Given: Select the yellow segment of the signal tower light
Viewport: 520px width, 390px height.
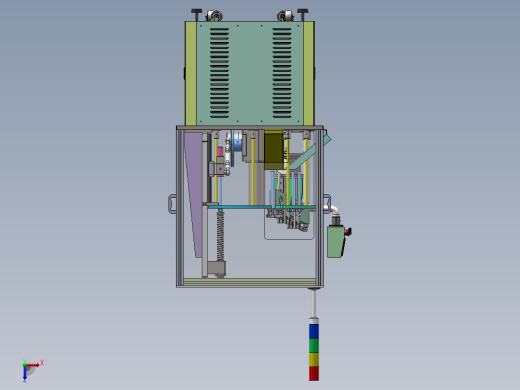Looking at the screenshot, I should [314, 359].
